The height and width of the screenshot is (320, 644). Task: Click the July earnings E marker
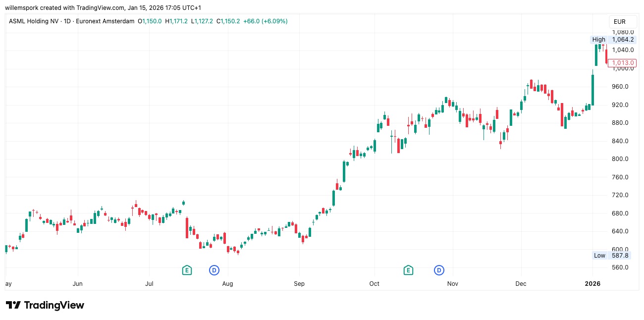pos(187,270)
